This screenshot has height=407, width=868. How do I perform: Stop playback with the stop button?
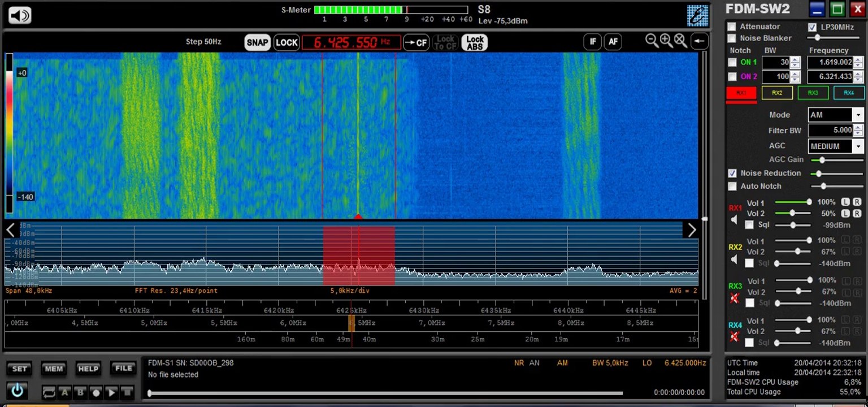(x=127, y=392)
